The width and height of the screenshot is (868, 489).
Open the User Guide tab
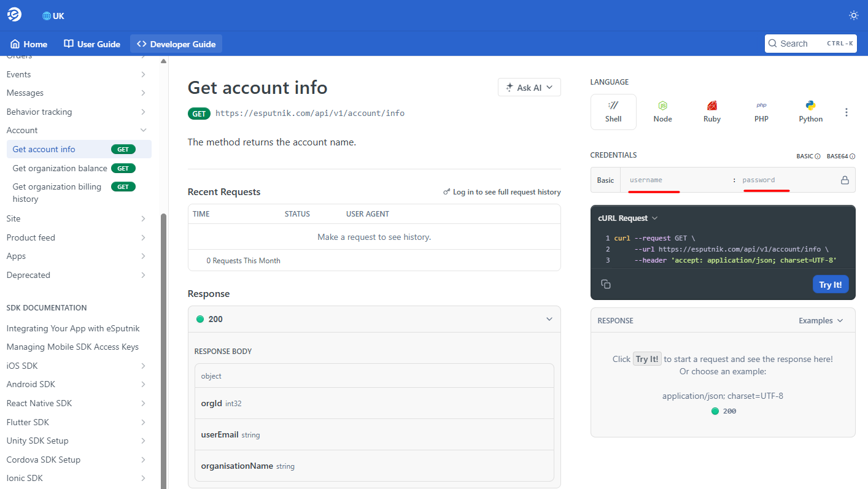coord(92,44)
